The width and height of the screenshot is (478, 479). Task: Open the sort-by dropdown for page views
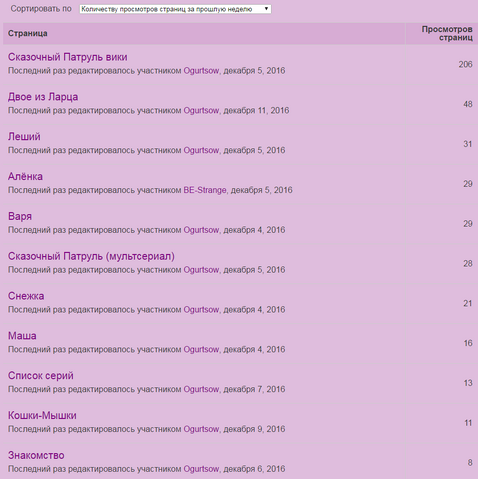[x=175, y=9]
